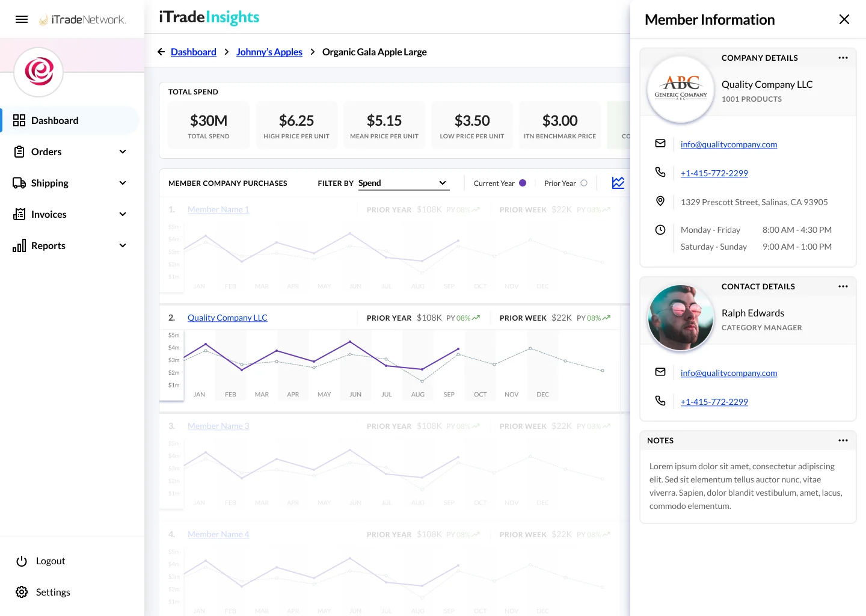Click ABC Generic Company logo

coord(681,89)
